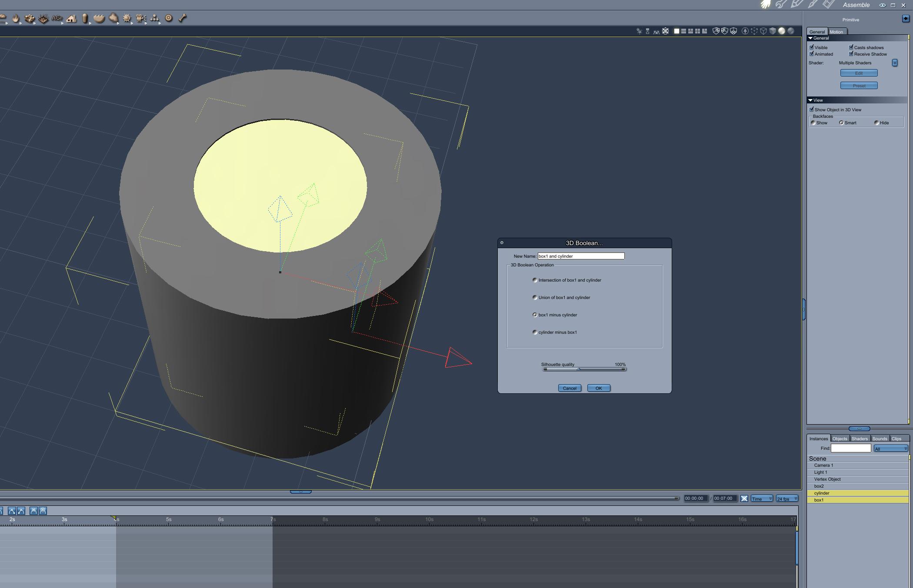This screenshot has height=588, width=913.
Task: Click the AGr text object tool
Action: [x=57, y=18]
